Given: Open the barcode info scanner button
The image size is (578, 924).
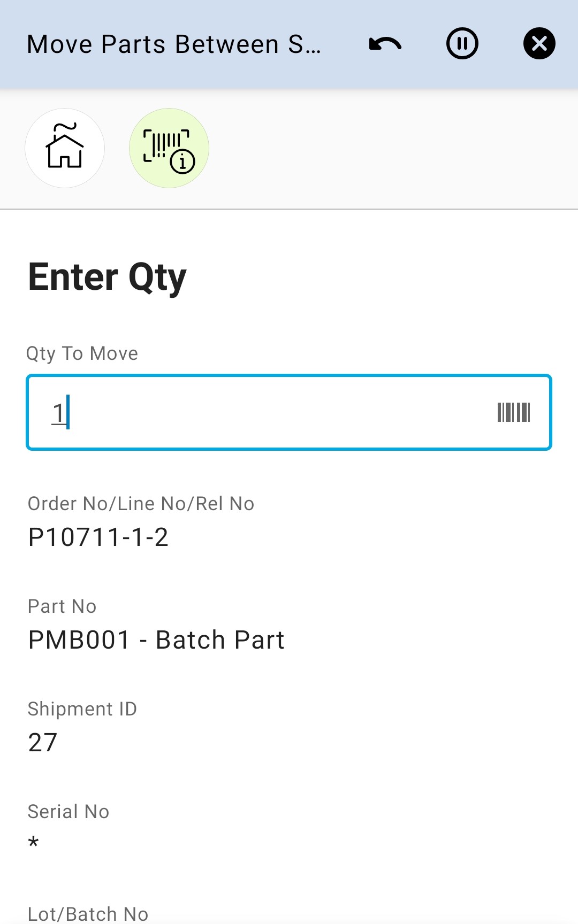Looking at the screenshot, I should [x=169, y=148].
